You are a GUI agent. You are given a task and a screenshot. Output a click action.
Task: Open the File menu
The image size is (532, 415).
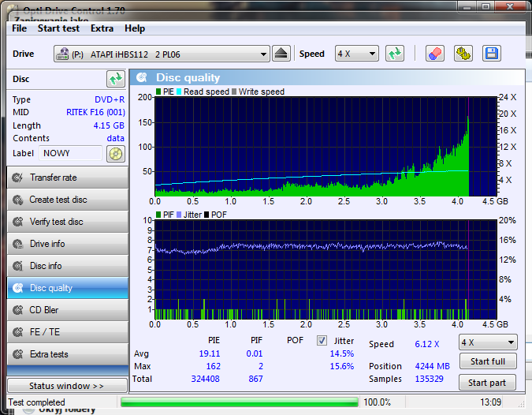tap(20, 28)
